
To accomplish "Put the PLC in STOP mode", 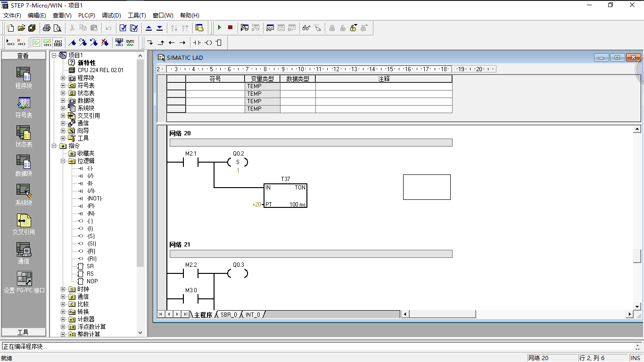I will click(x=230, y=28).
